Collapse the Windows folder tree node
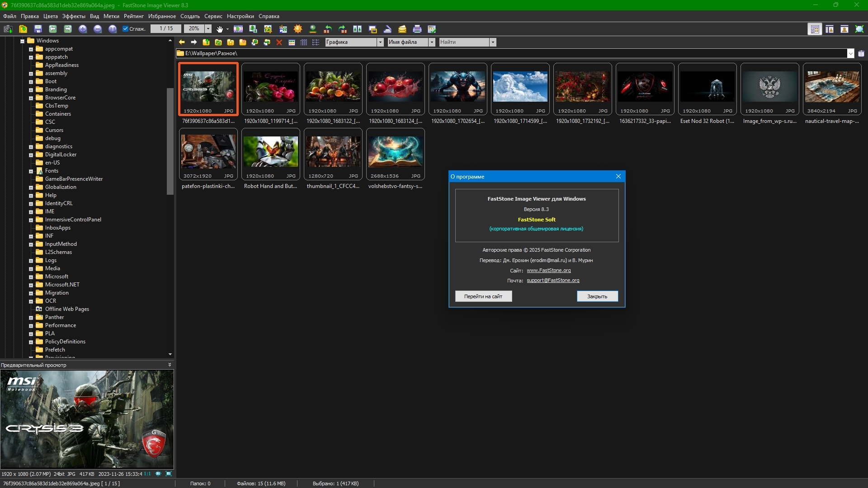This screenshot has width=868, height=488. [x=22, y=41]
